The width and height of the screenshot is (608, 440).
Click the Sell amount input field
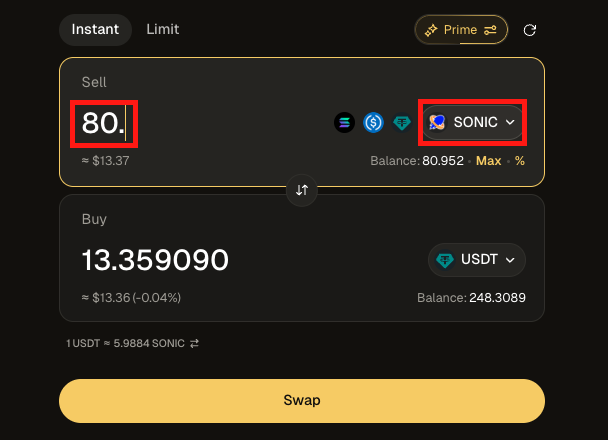tap(105, 123)
